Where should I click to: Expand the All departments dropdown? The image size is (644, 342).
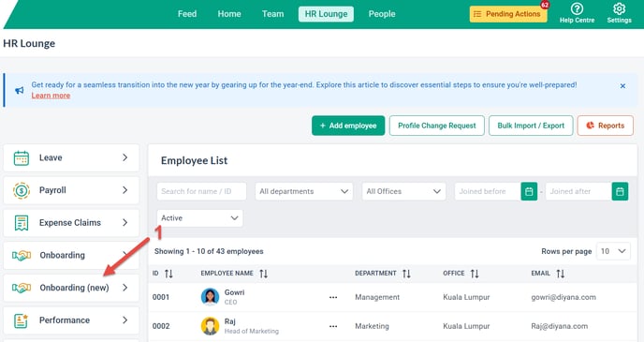pyautogui.click(x=304, y=191)
